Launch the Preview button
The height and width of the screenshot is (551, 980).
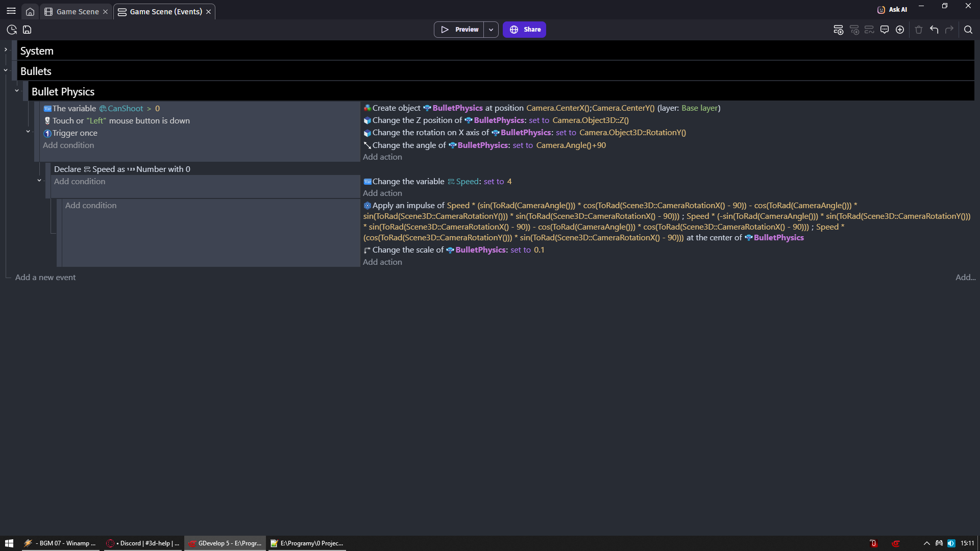click(x=459, y=30)
